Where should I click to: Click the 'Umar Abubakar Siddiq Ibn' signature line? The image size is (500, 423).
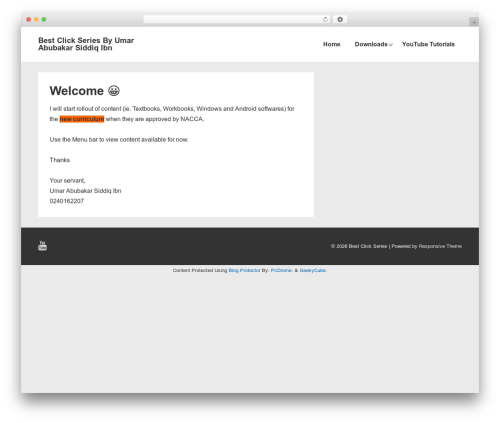click(85, 191)
